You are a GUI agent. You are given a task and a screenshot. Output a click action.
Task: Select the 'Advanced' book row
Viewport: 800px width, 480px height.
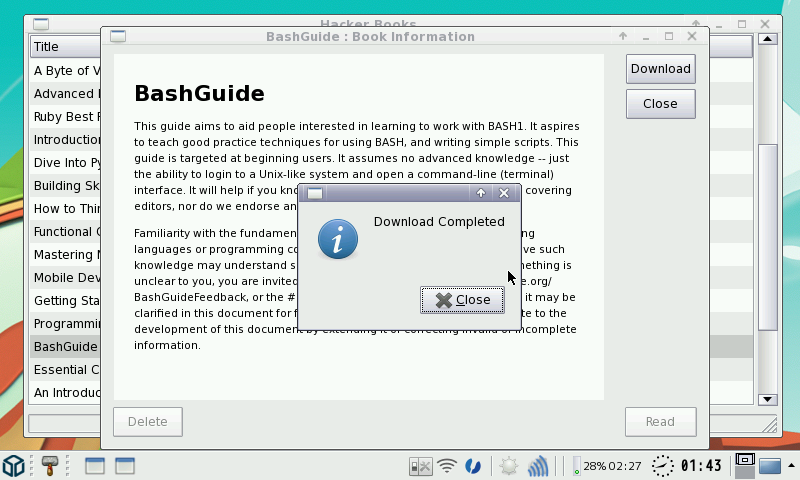65,94
